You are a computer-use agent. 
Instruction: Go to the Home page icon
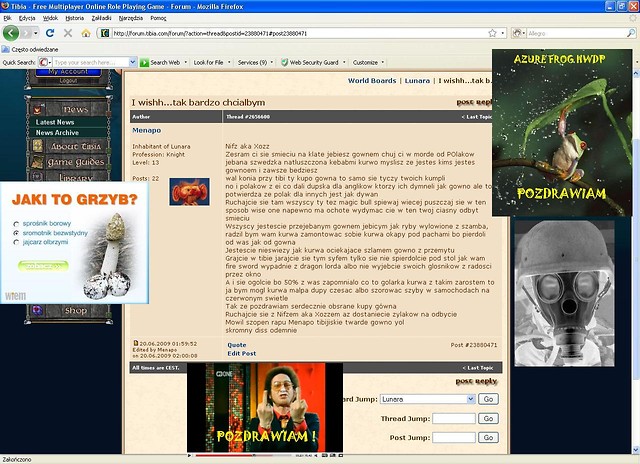[86, 33]
